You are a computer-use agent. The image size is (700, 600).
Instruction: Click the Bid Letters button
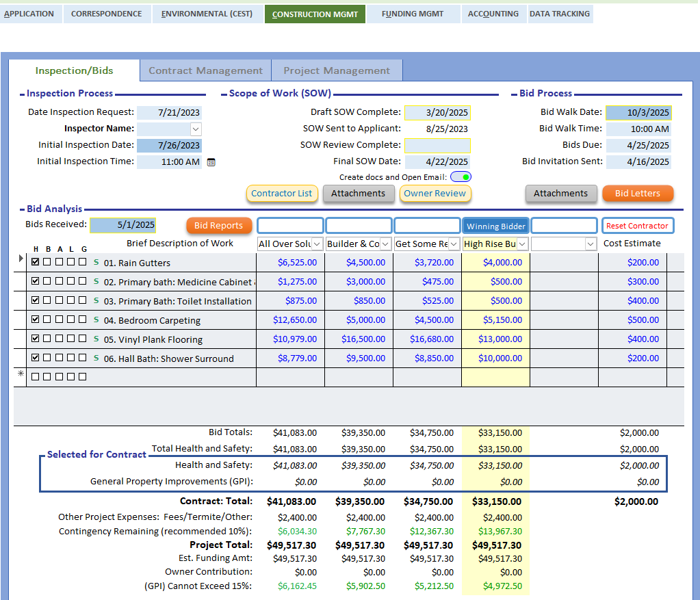[638, 194]
